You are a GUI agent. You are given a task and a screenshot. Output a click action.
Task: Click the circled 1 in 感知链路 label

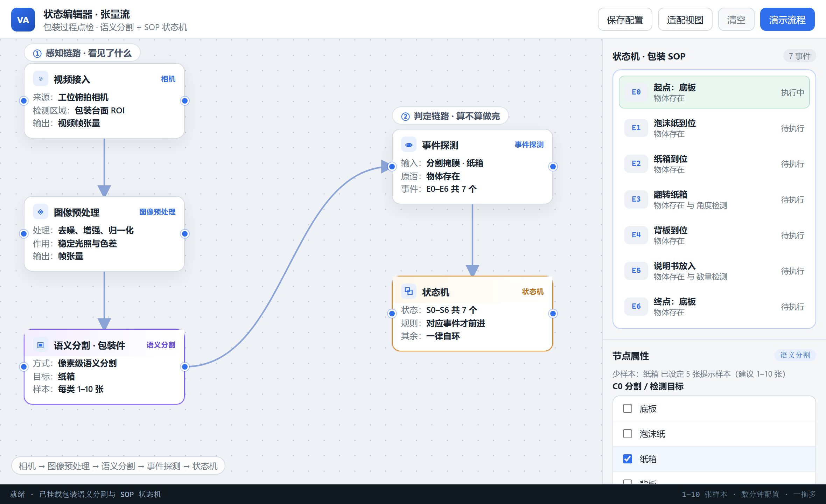pos(37,53)
